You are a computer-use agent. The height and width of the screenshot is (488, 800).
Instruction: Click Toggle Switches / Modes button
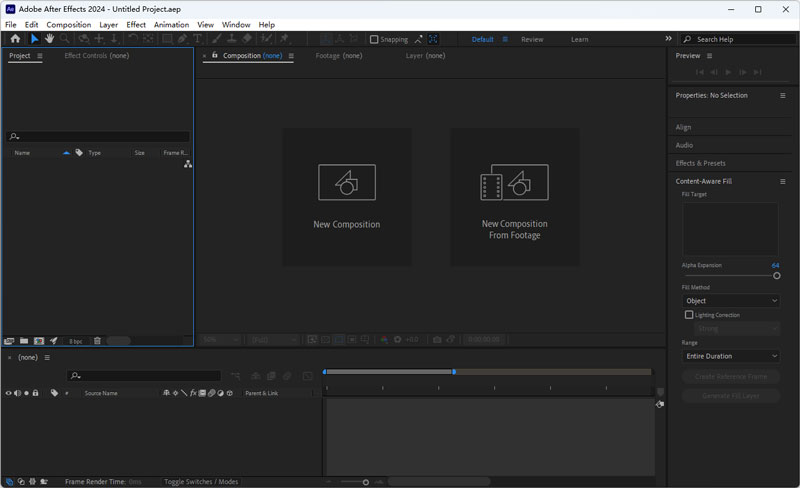tap(201, 481)
